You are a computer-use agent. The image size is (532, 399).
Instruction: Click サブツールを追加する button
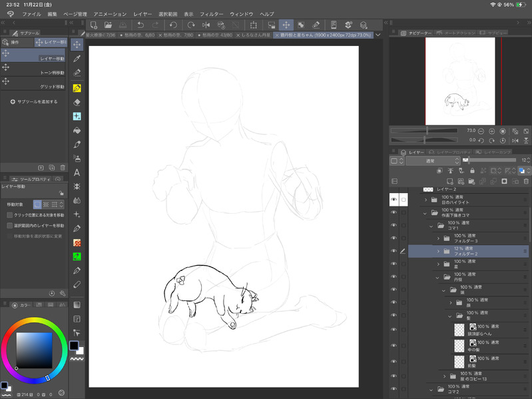point(35,102)
